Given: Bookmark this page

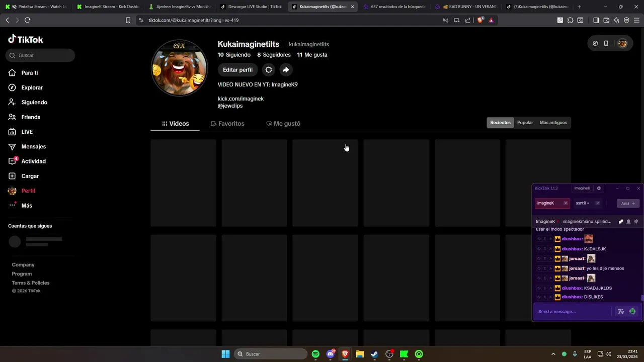Looking at the screenshot, I should tap(128, 20).
